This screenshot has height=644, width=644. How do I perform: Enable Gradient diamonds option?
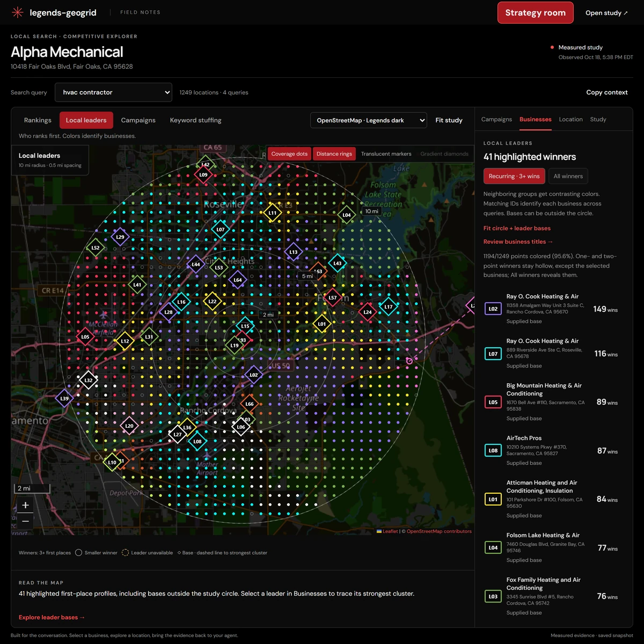point(444,154)
